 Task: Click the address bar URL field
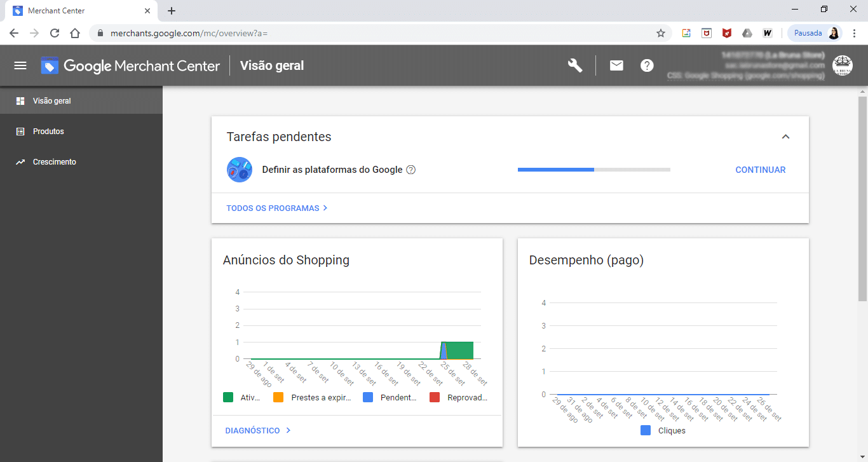click(381, 33)
